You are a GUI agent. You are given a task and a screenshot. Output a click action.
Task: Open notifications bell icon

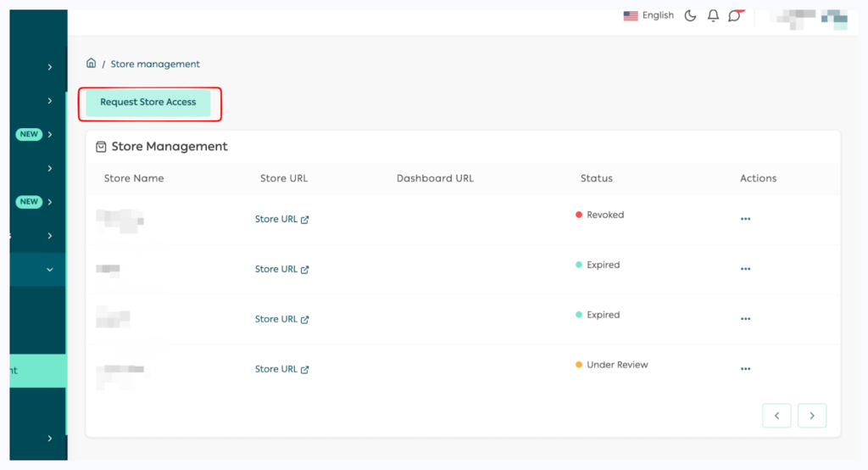coord(714,15)
